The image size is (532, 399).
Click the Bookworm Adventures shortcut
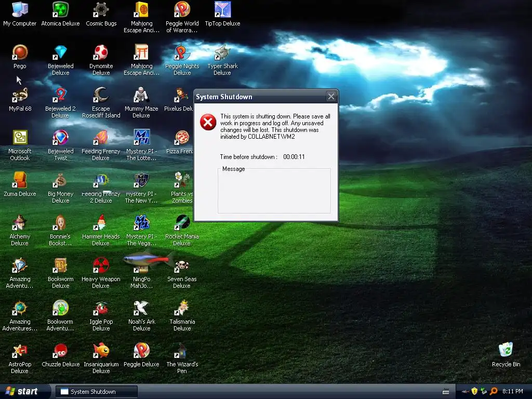point(60,315)
